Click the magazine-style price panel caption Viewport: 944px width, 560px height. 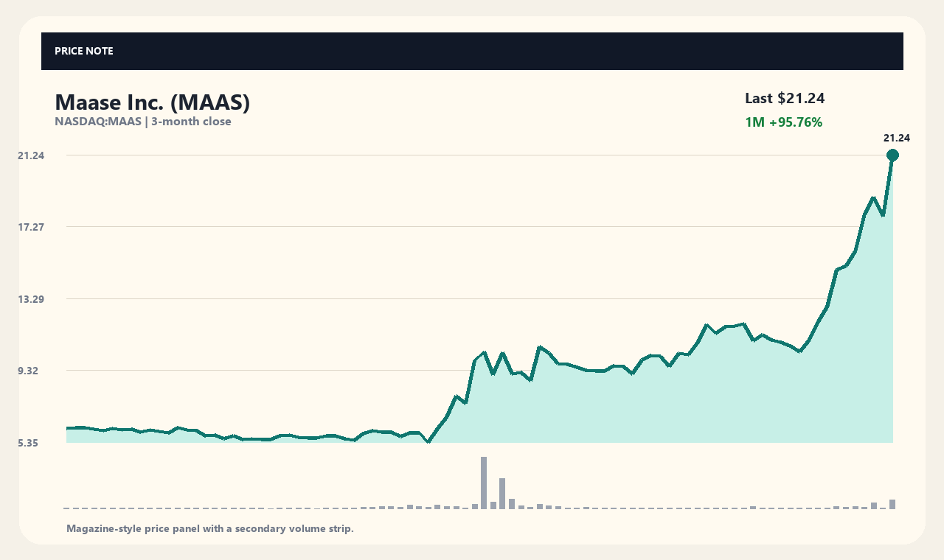(x=210, y=528)
